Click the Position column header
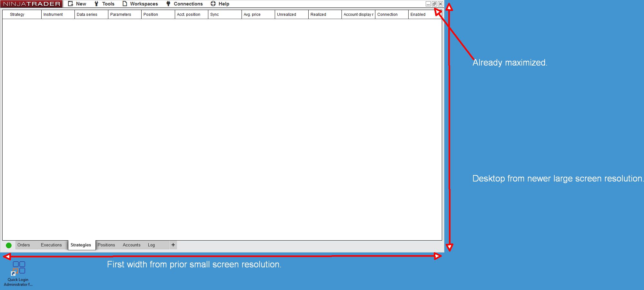Image resolution: width=644 pixels, height=290 pixels. [x=158, y=15]
